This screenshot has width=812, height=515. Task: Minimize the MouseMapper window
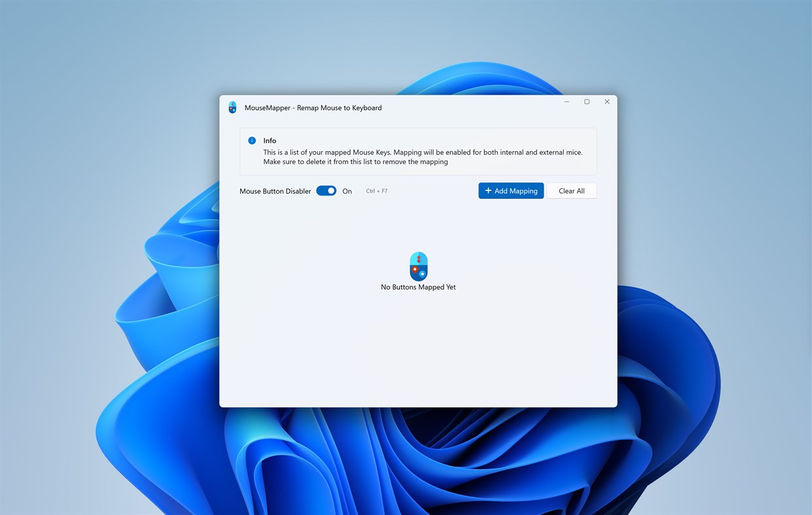tap(566, 101)
